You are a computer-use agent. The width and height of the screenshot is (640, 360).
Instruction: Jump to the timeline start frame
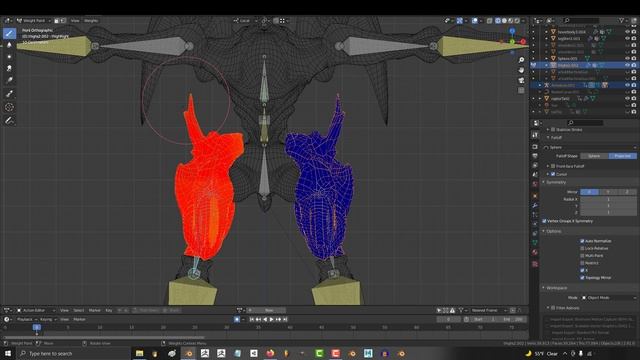251,319
